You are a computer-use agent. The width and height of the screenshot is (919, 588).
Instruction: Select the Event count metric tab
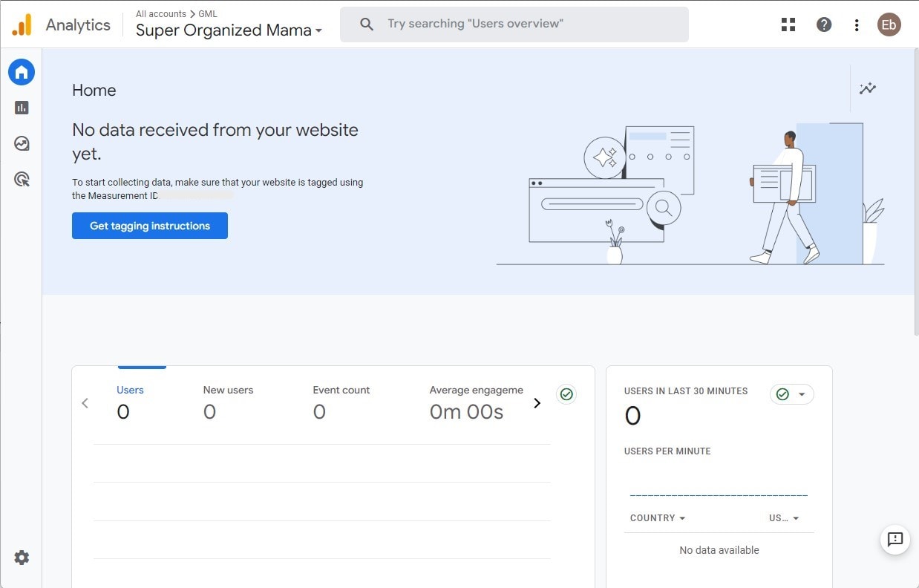coord(341,403)
